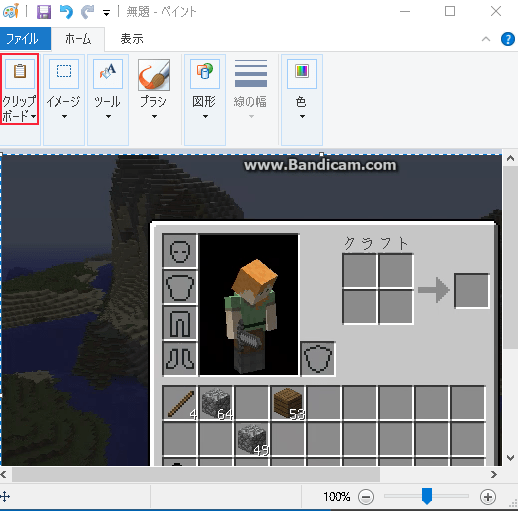This screenshot has height=511, width=518.
Task: Click the chestplate armor slot in canvas
Action: (180, 287)
